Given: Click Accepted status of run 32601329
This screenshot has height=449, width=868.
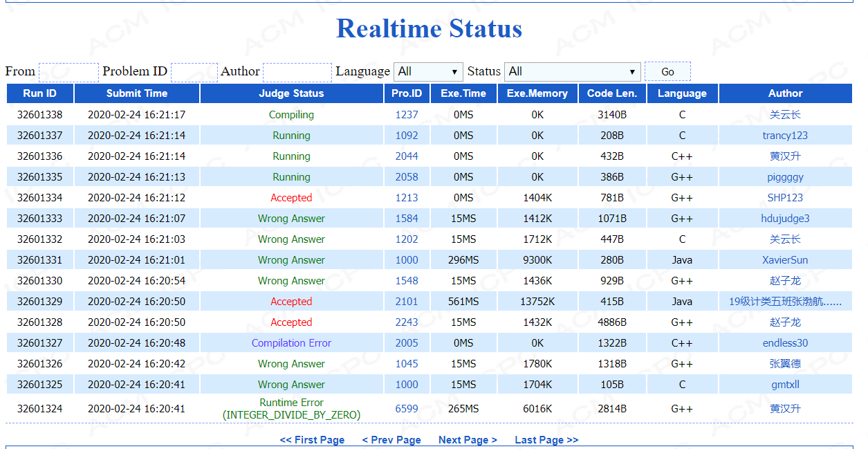Looking at the screenshot, I should point(291,302).
